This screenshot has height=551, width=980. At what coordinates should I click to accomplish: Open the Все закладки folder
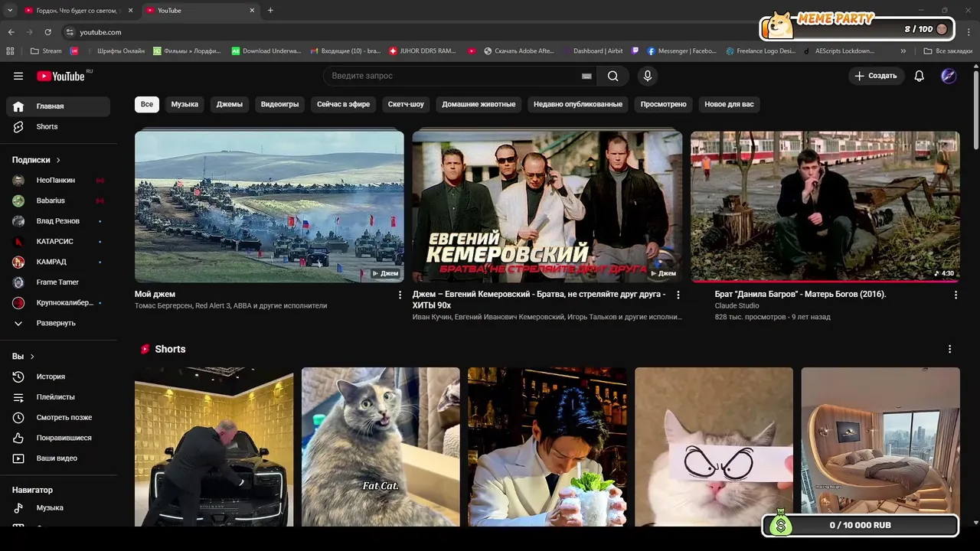click(x=948, y=51)
